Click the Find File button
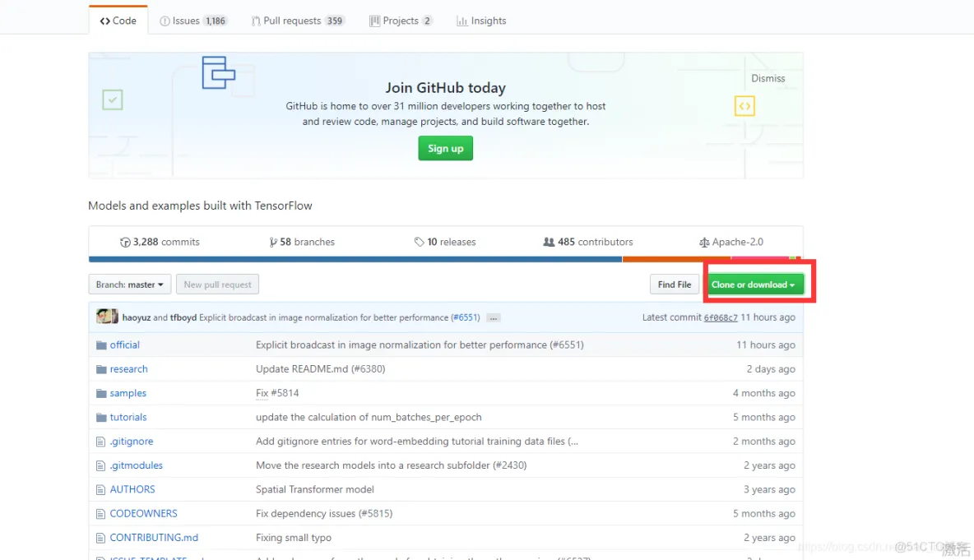This screenshot has height=560, width=974. click(674, 285)
